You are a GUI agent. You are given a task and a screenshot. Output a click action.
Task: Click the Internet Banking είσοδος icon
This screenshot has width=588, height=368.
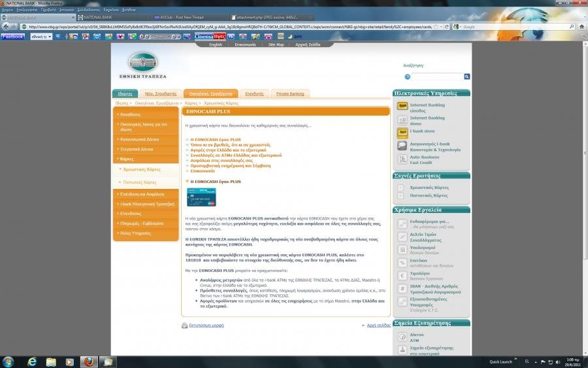pyautogui.click(x=402, y=106)
